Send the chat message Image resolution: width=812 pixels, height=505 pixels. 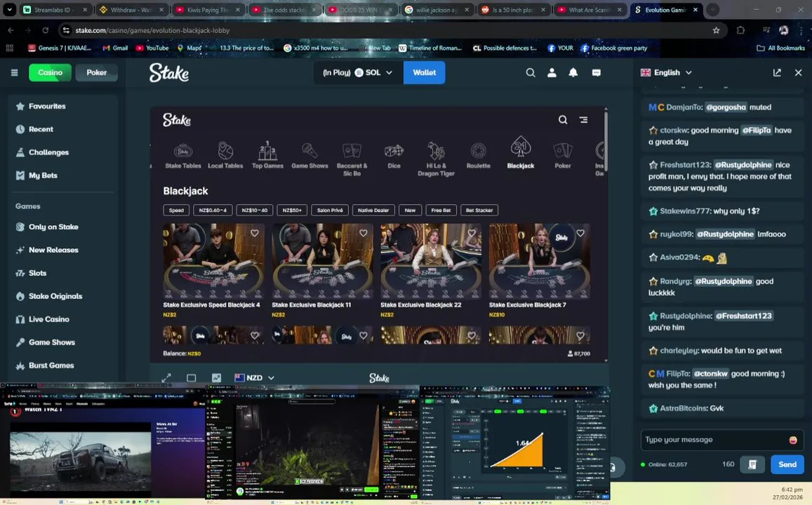click(x=787, y=464)
